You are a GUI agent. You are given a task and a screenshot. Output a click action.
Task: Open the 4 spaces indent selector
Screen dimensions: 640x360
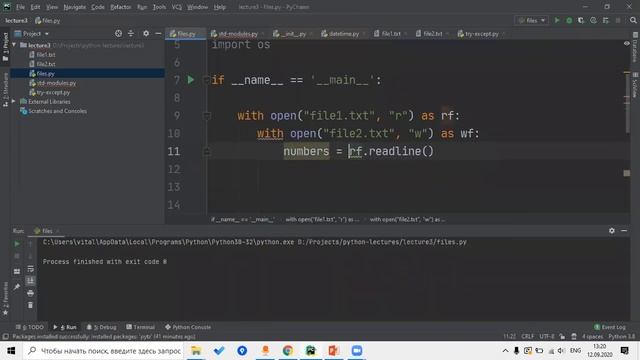pos(592,336)
